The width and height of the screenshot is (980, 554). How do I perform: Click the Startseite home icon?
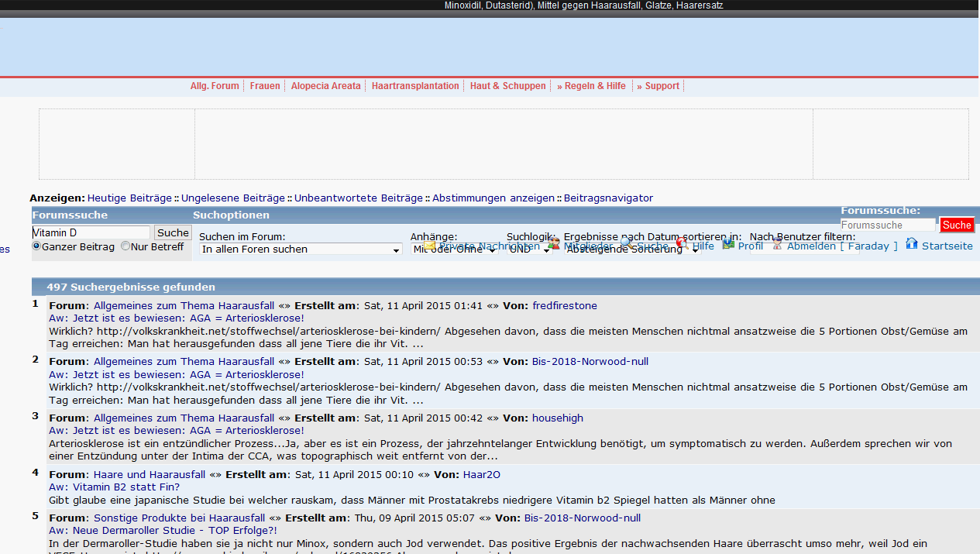(912, 244)
